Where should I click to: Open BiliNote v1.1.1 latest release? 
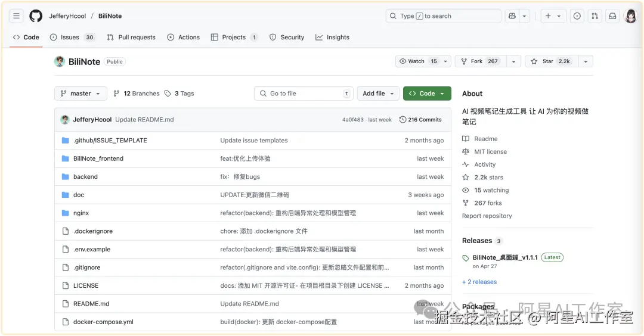(x=505, y=257)
